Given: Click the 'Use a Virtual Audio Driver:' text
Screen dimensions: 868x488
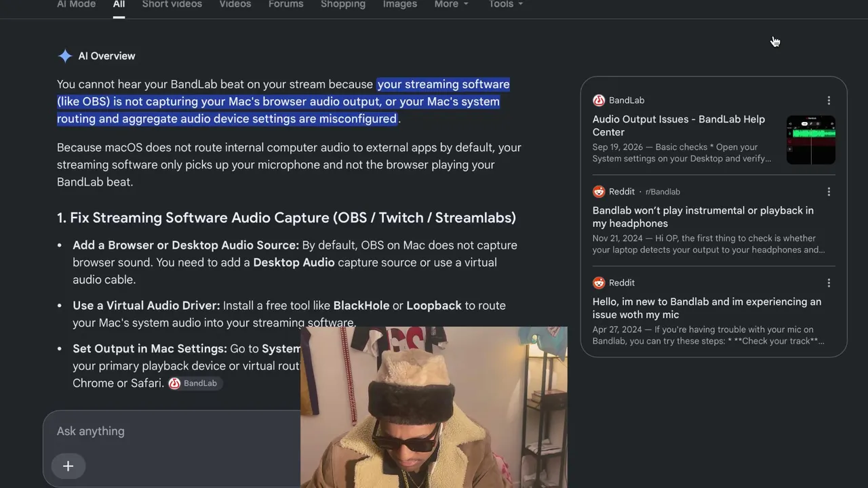Looking at the screenshot, I should click(x=146, y=306).
